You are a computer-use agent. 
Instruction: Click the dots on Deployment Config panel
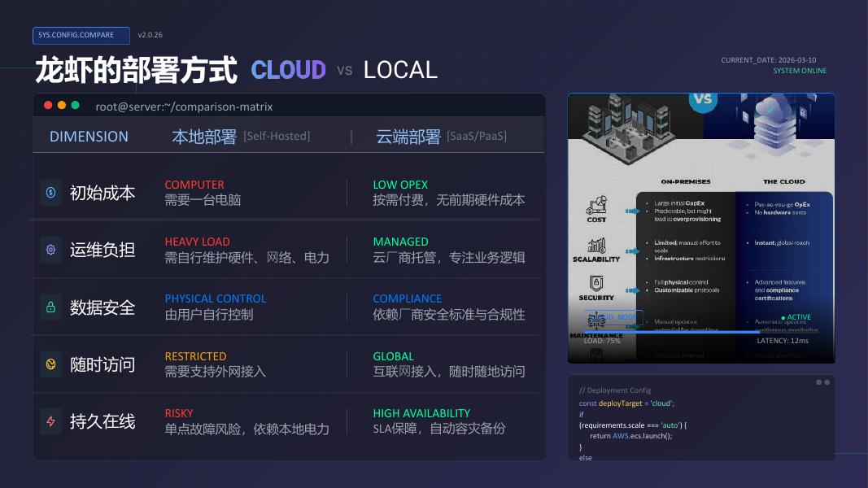822,382
